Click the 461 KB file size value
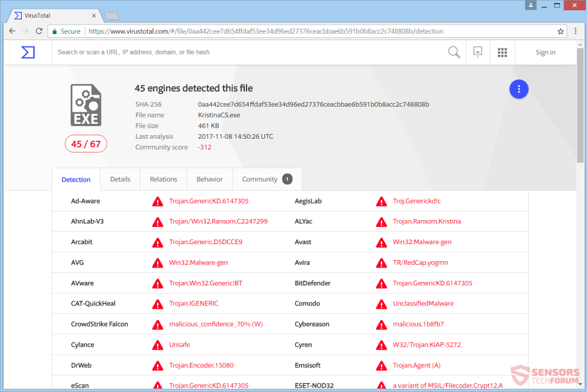The width and height of the screenshot is (587, 392). click(x=209, y=126)
